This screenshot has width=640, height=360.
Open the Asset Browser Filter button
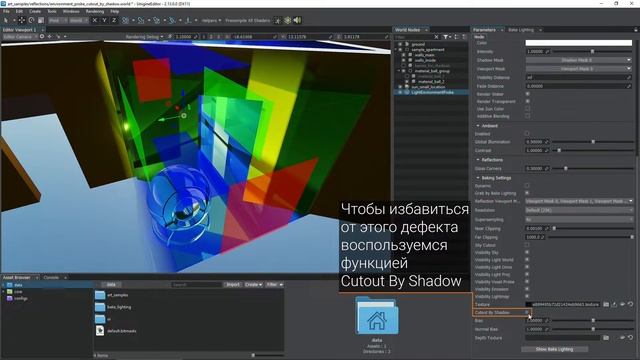click(274, 284)
